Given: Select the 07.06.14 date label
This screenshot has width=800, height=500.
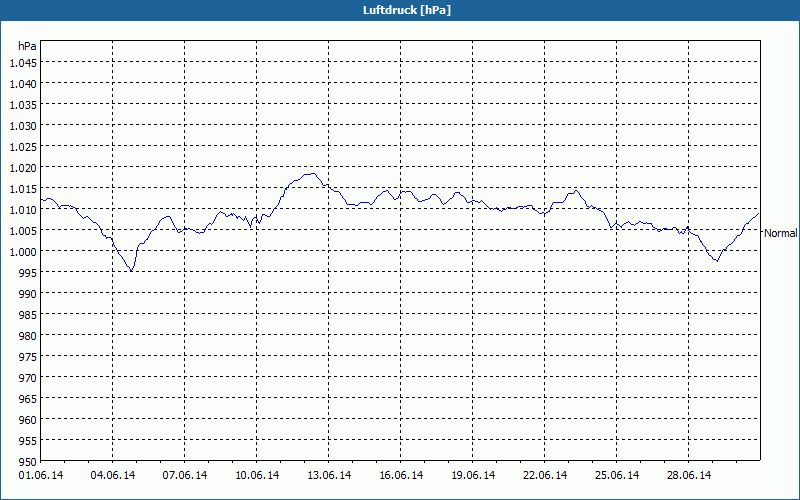Looking at the screenshot, I should click(x=185, y=476).
